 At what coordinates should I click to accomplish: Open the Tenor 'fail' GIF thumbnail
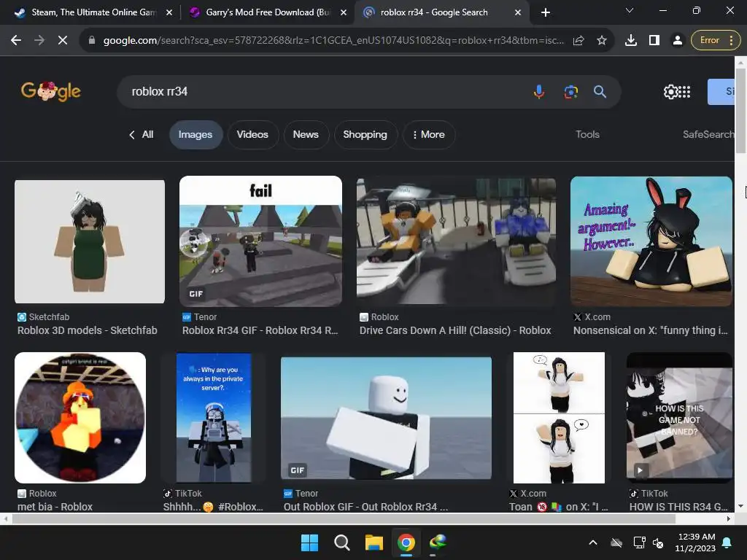(x=260, y=241)
